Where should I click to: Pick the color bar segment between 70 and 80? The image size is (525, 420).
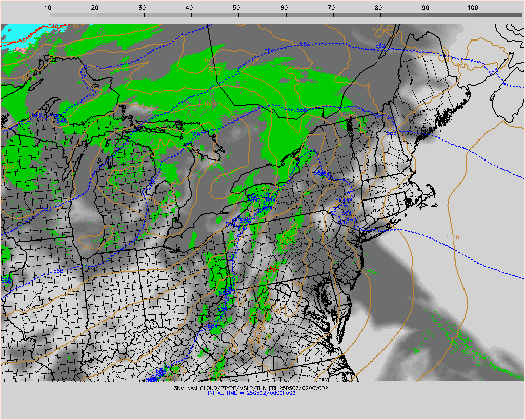(x=357, y=15)
